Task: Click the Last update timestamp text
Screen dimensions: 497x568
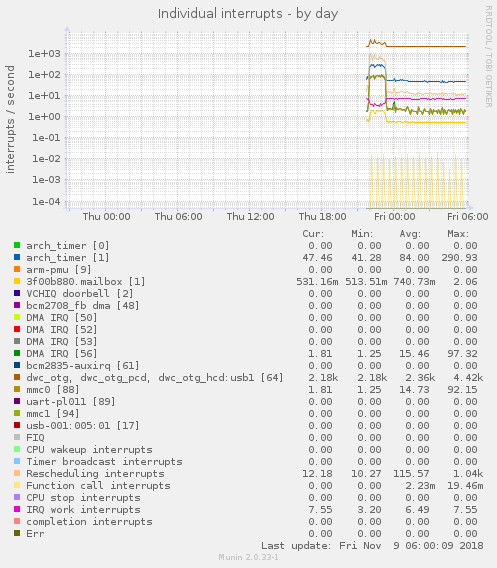Action: pyautogui.click(x=372, y=546)
